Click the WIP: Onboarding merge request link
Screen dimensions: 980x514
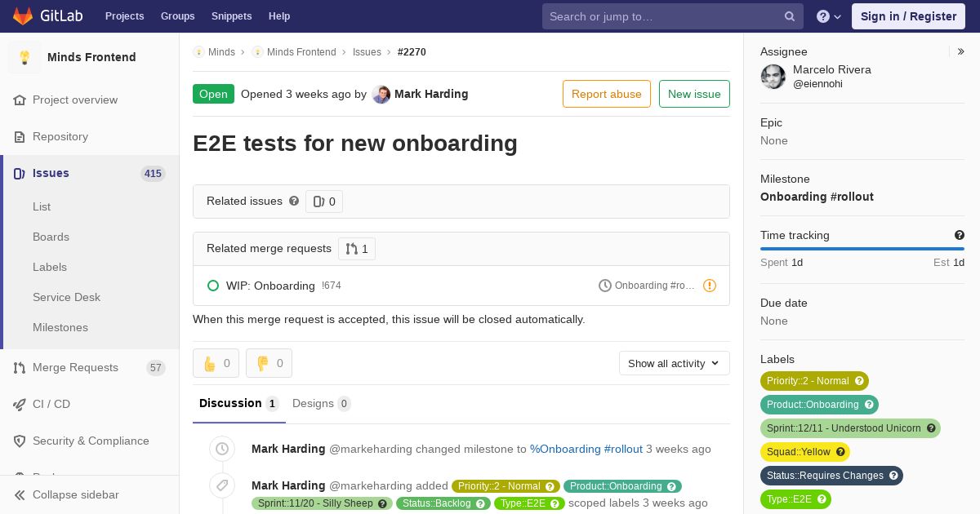270,286
